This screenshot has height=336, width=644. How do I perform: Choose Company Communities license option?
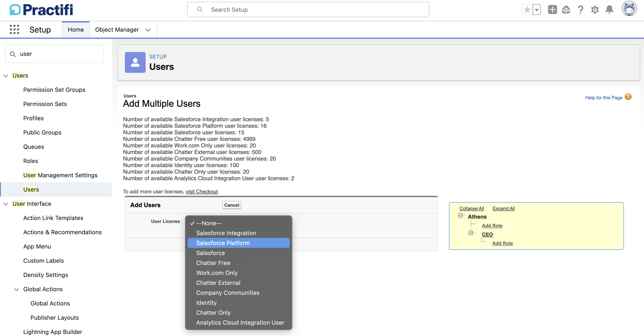(238, 293)
